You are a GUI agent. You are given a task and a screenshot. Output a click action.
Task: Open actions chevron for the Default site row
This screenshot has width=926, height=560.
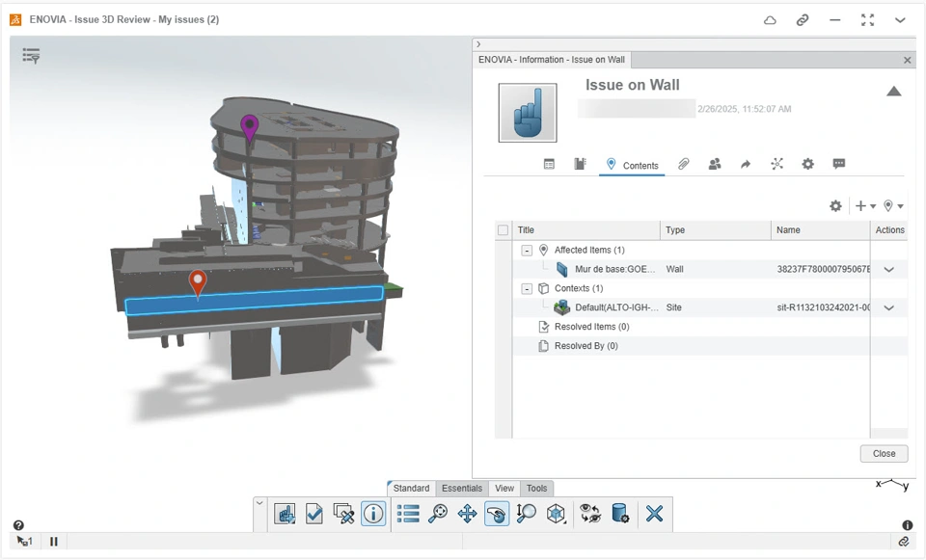[888, 308]
